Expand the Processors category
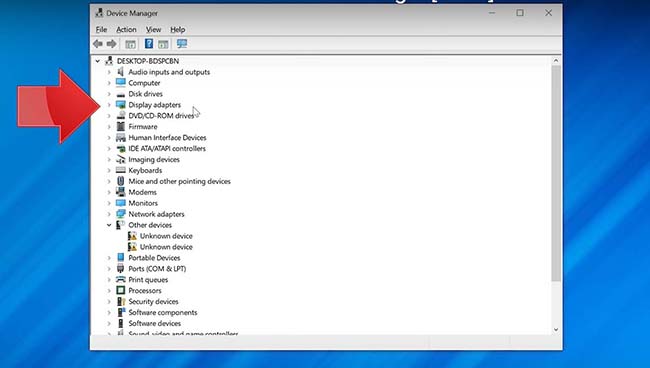Screen dimensions: 650x368 point(109,290)
